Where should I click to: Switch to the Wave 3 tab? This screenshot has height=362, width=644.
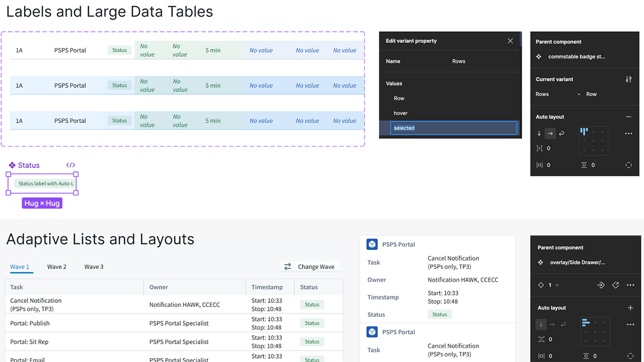(93, 267)
